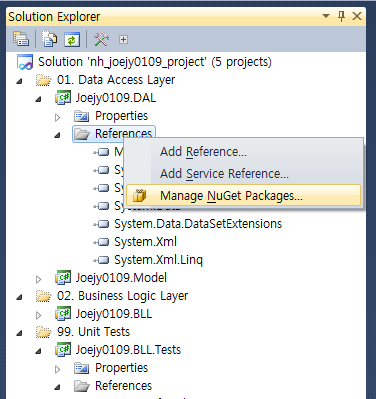Collapse the 99. Unit Tests folder
The width and height of the screenshot is (376, 399).
20,333
